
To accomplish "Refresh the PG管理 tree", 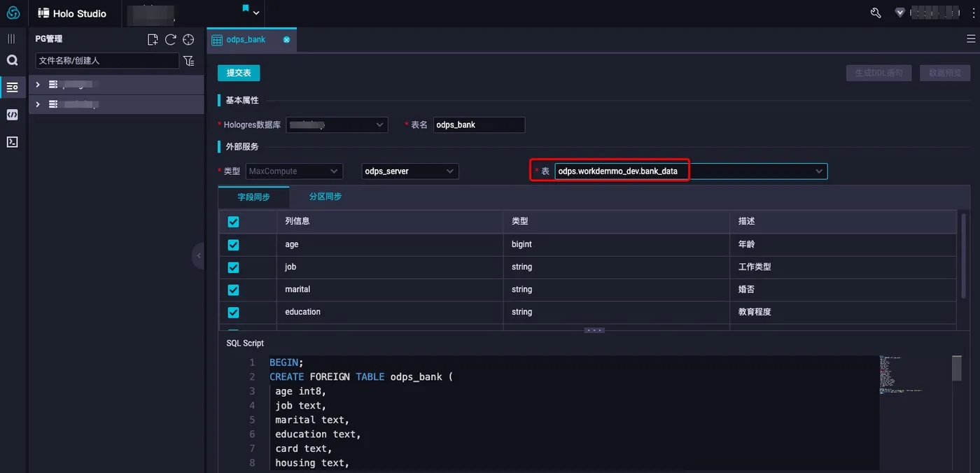I will coord(170,40).
